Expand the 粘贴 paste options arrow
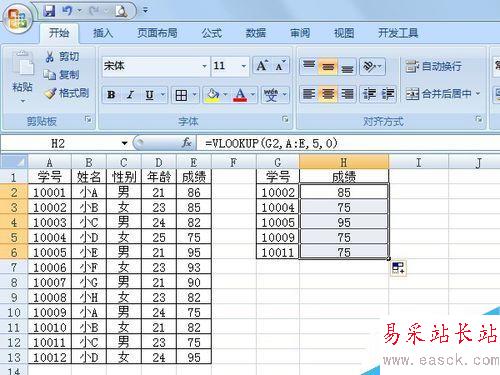This screenshot has height=375, width=500. 23,101
